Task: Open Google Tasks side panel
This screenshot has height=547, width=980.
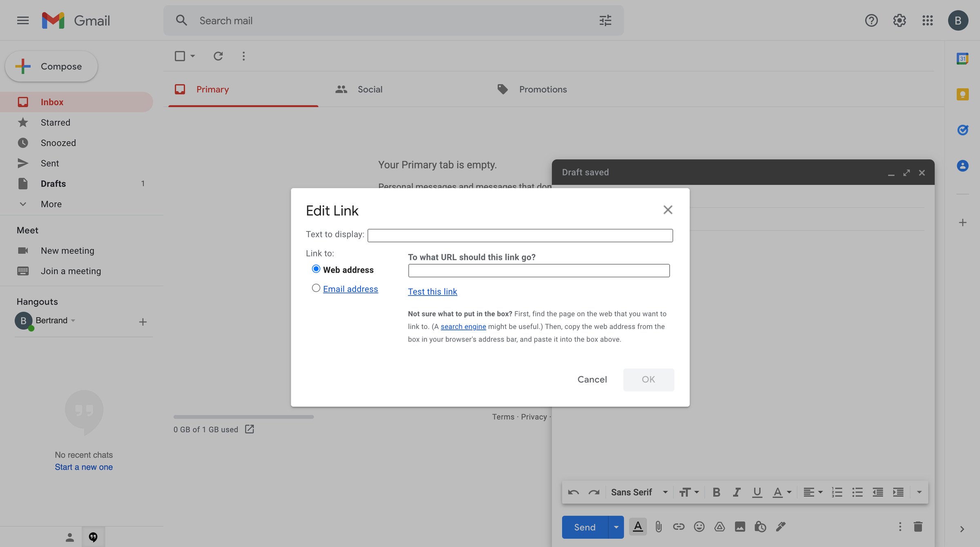Action: coord(962,130)
